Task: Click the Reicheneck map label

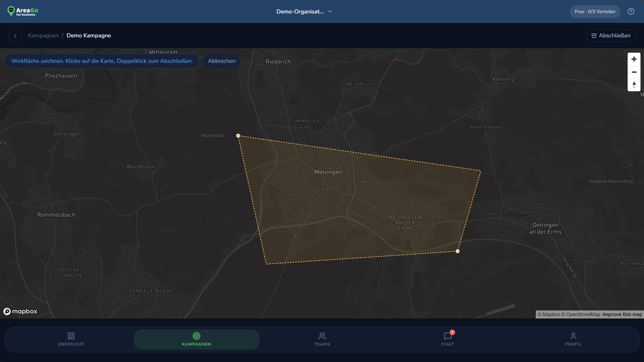Action: coord(140,166)
